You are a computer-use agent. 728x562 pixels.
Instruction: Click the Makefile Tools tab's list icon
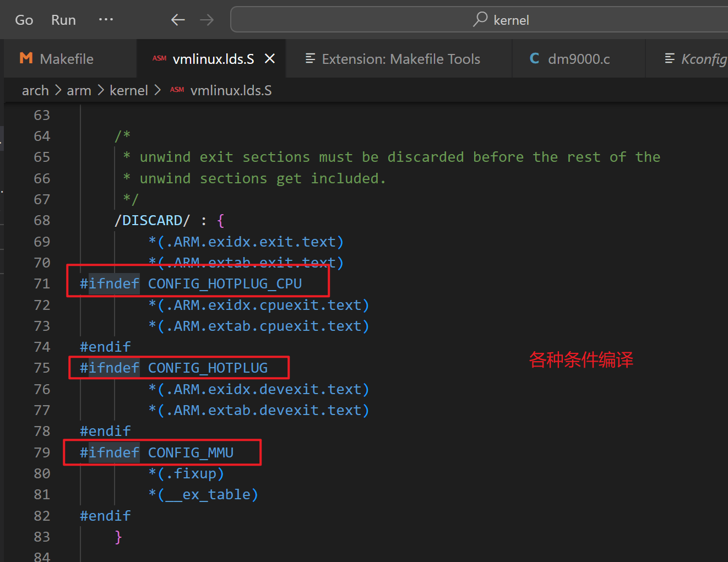310,58
